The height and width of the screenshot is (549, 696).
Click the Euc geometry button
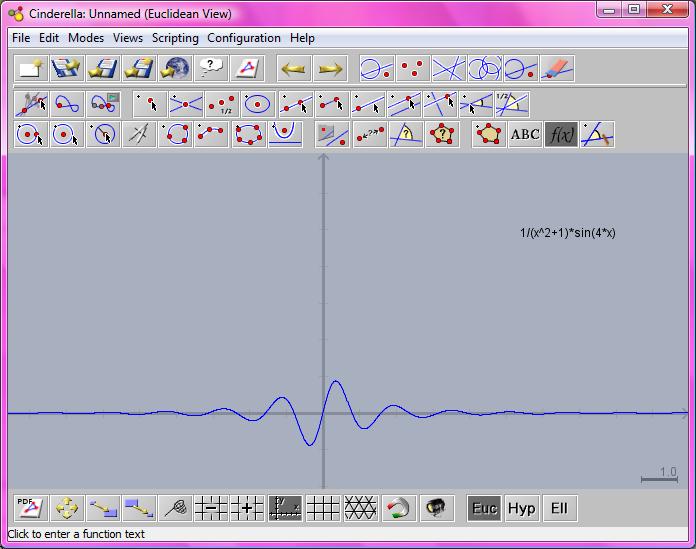tap(484, 508)
